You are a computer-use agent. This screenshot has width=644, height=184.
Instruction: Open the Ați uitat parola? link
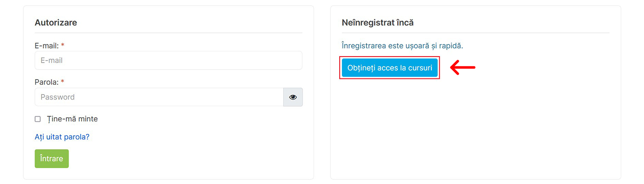(62, 137)
